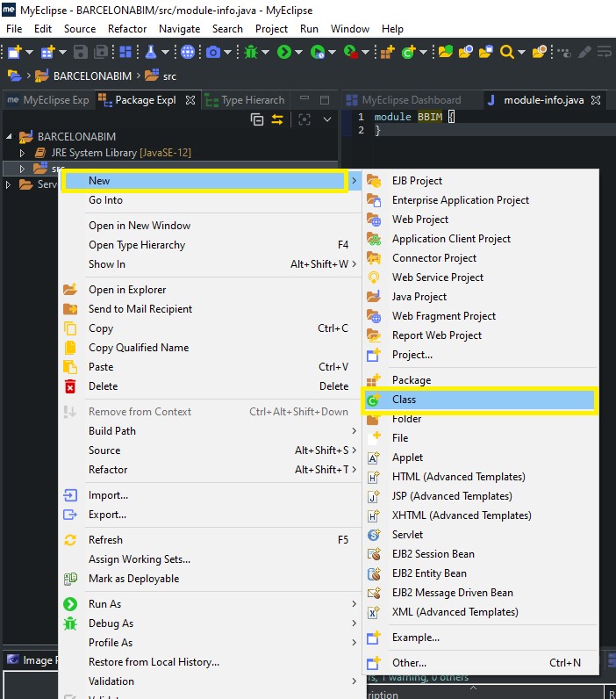
Task: Expand the JRE System Library node
Action: [x=23, y=153]
